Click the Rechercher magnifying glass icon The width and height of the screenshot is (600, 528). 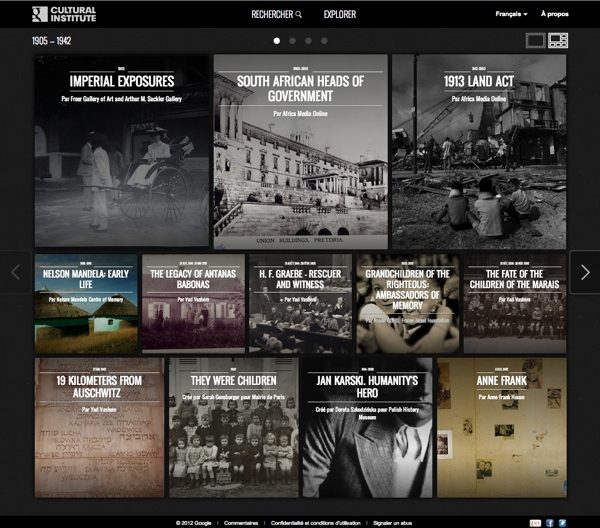coord(299,15)
